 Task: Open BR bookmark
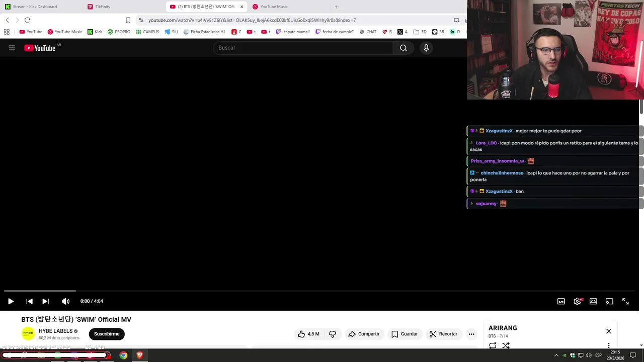(x=438, y=32)
